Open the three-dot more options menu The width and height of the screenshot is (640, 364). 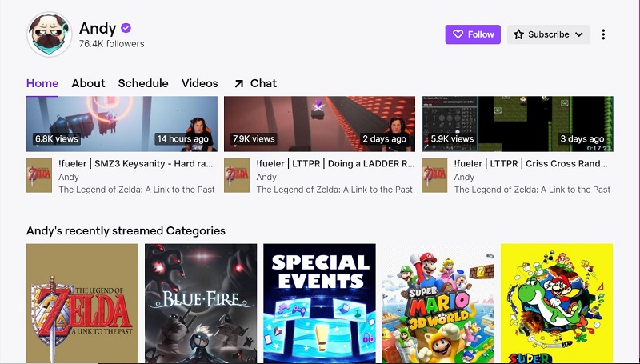point(603,34)
